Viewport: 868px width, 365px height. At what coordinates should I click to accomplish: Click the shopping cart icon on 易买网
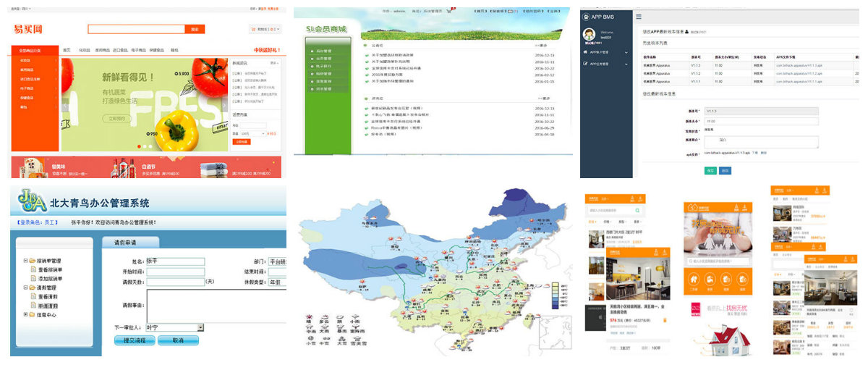(252, 30)
